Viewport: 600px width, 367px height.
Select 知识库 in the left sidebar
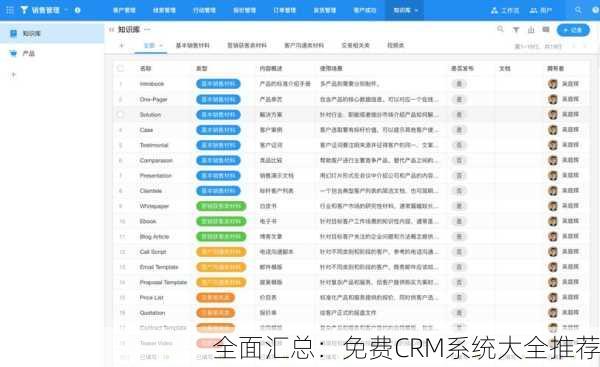(52, 34)
